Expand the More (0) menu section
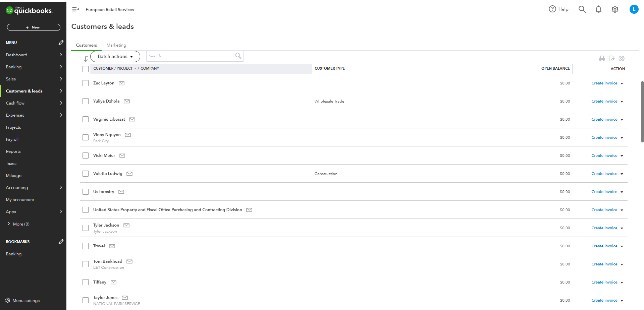Screen dimensions: 644x310 pyautogui.click(x=18, y=224)
